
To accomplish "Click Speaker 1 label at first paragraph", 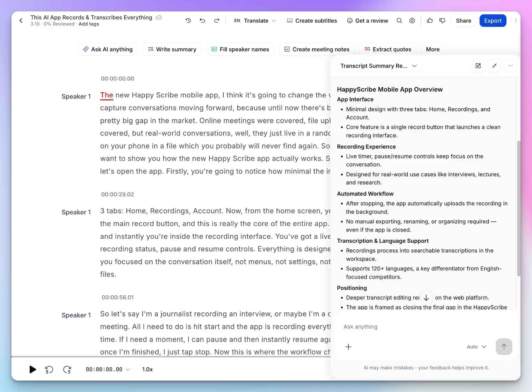I will pyautogui.click(x=76, y=96).
